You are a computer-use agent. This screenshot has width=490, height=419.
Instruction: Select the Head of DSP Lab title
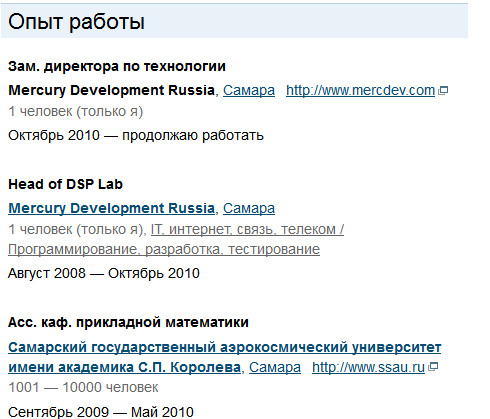tap(65, 184)
